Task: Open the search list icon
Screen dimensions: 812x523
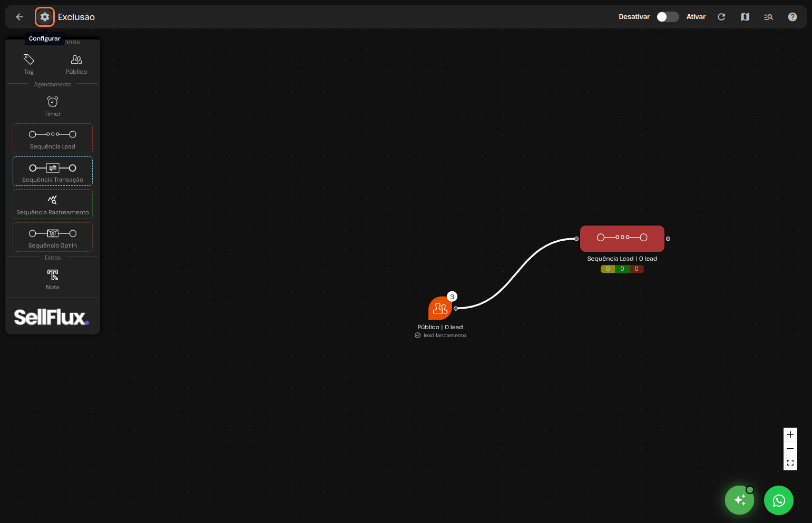Action: tap(768, 17)
